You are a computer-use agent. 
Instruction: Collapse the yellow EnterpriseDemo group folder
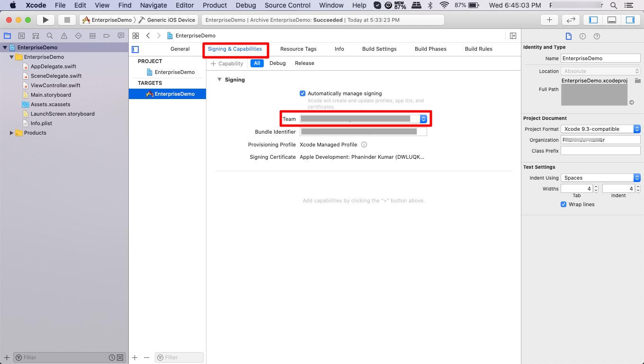[11, 57]
